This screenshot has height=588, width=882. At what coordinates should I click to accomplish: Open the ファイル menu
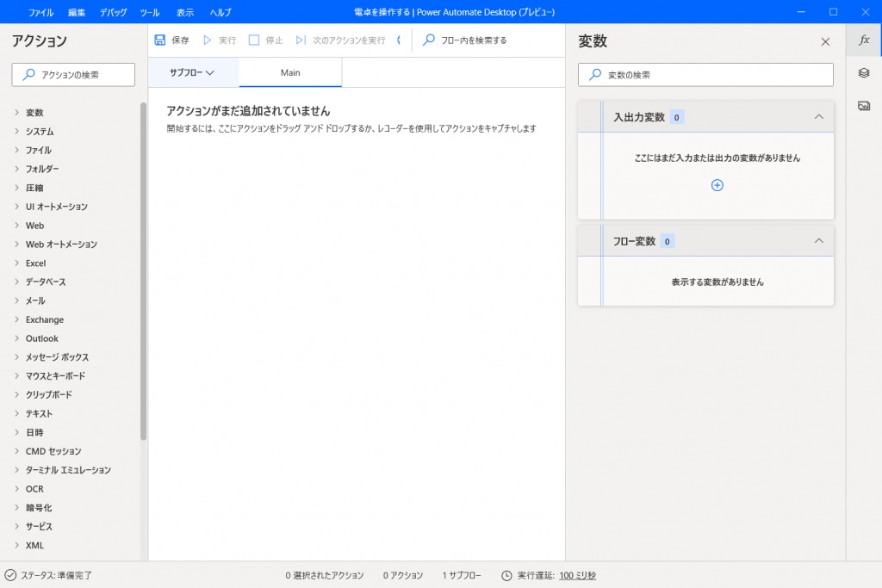pyautogui.click(x=41, y=12)
